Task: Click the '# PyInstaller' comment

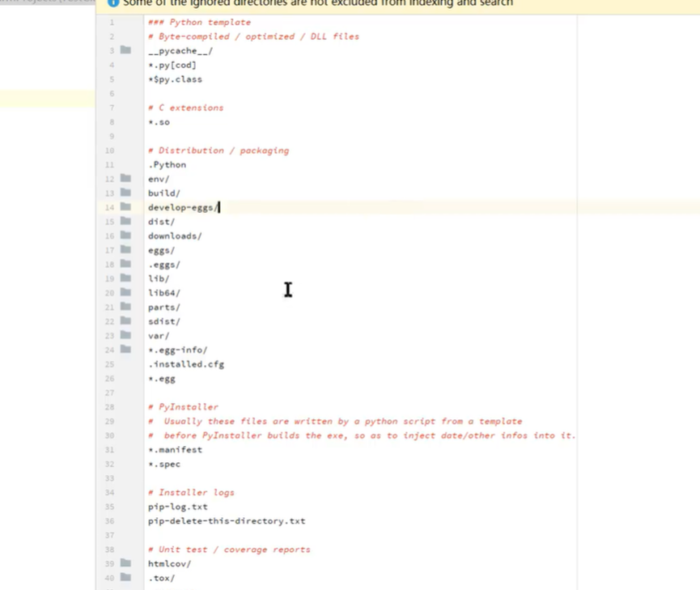Action: point(183,407)
